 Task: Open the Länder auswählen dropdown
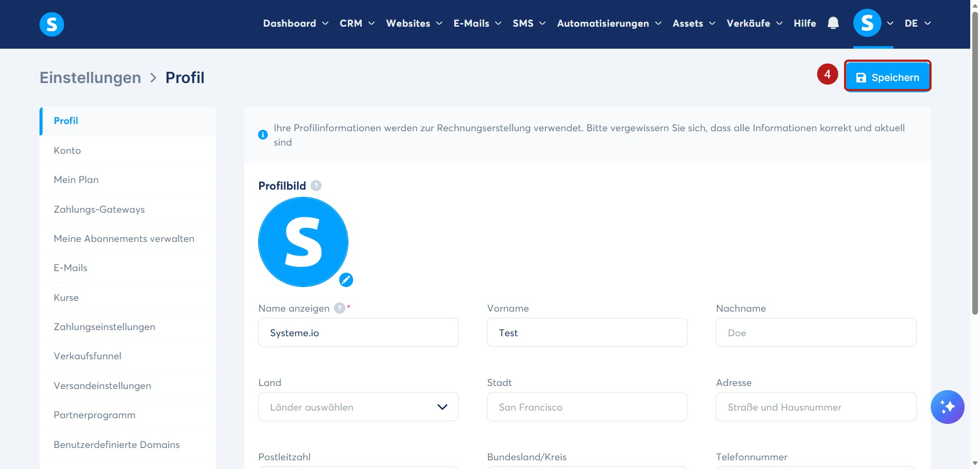tap(358, 407)
